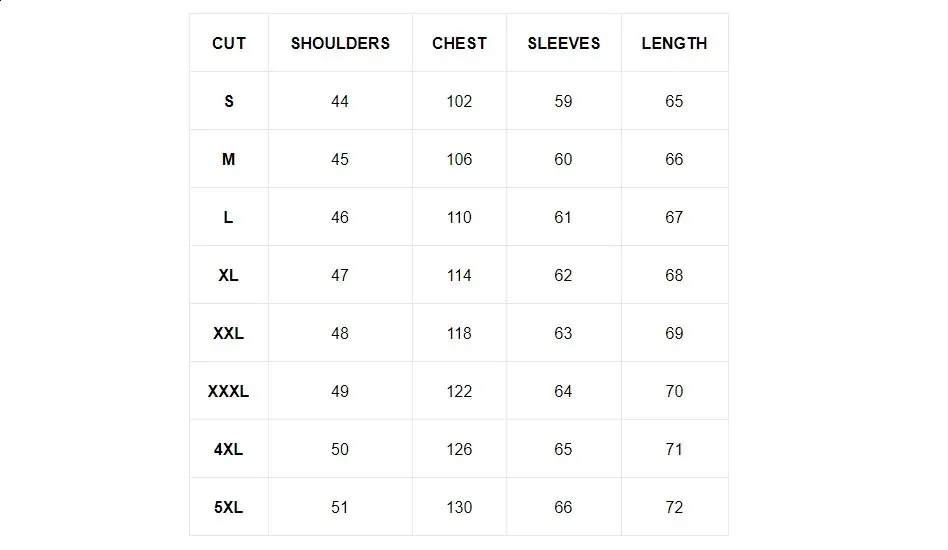
Task: Select the XXXL size row label
Action: (x=229, y=391)
